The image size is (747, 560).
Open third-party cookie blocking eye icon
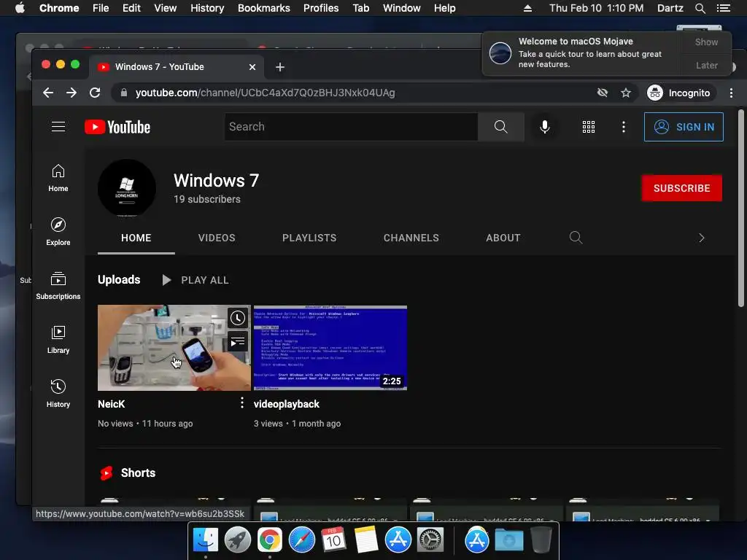602,93
